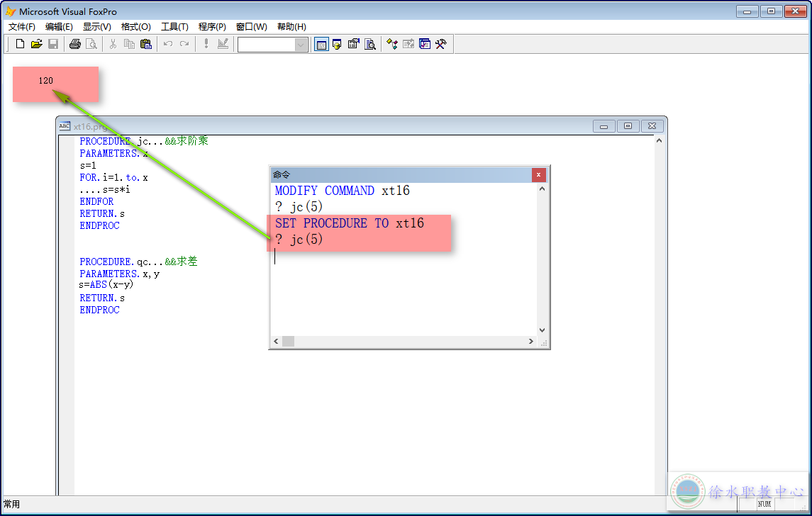Close the xt16.prg editor window

(x=652, y=125)
